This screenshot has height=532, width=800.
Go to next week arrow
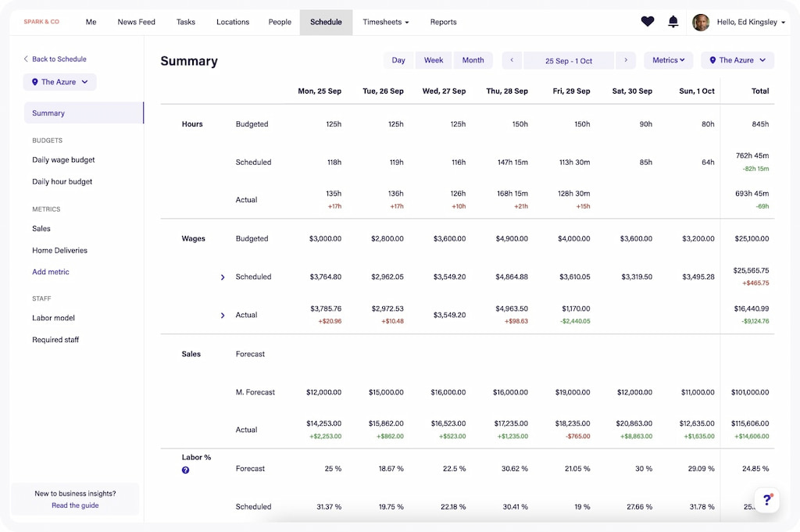625,60
